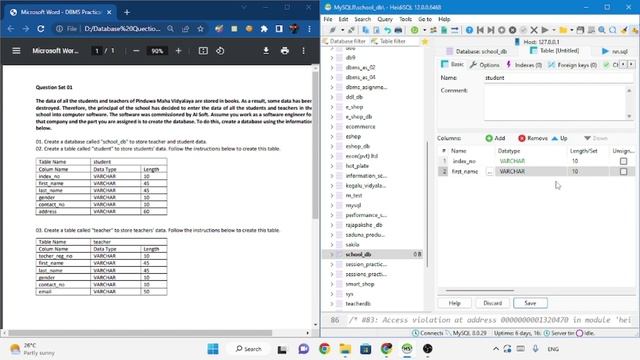Print the PDF document

(285, 51)
